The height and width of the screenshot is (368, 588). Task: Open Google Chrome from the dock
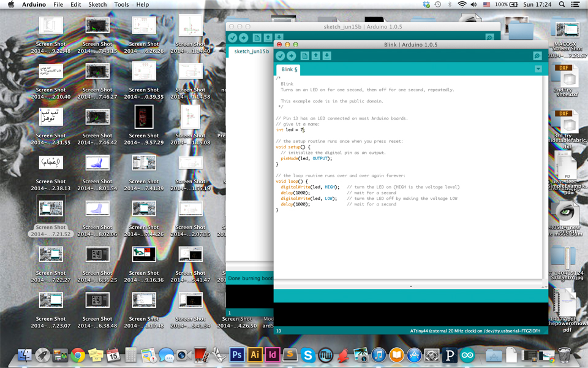pos(78,355)
